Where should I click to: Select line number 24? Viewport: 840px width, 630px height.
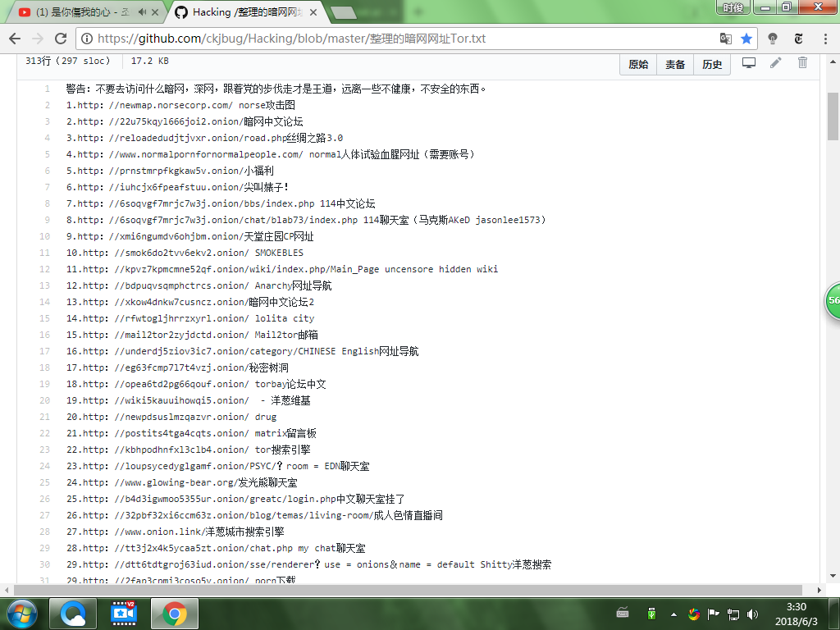pyautogui.click(x=45, y=466)
